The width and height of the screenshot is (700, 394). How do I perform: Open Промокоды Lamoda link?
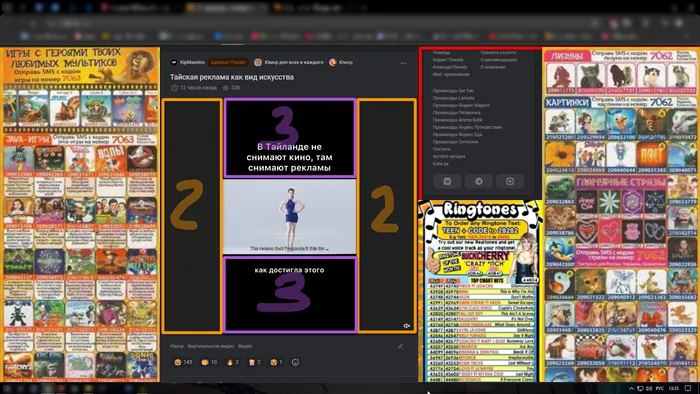[454, 98]
